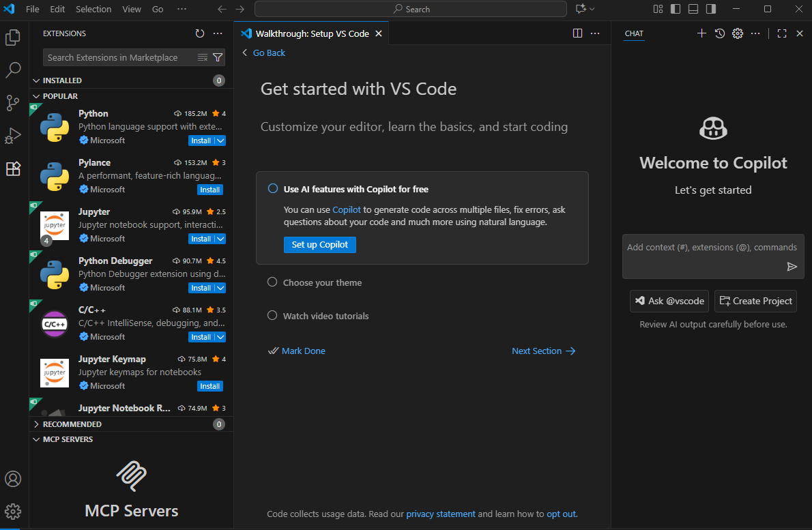
Task: Send the chat message
Action: [x=792, y=267]
